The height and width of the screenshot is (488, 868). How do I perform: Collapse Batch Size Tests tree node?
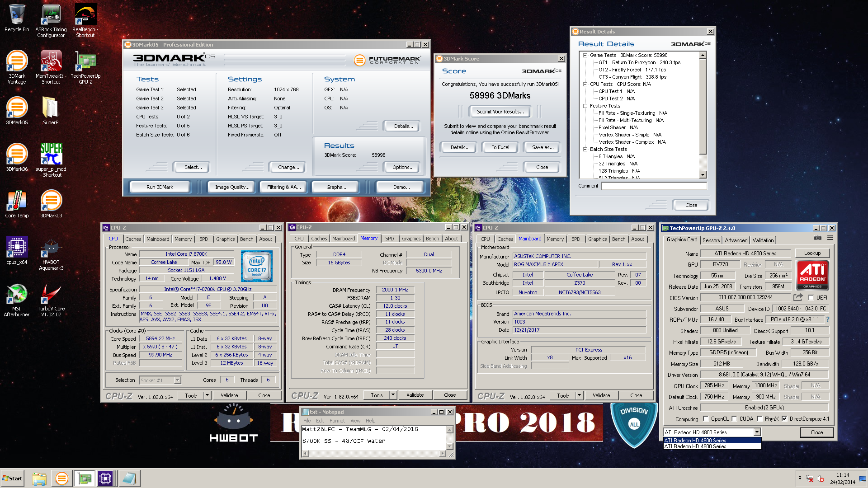click(585, 149)
